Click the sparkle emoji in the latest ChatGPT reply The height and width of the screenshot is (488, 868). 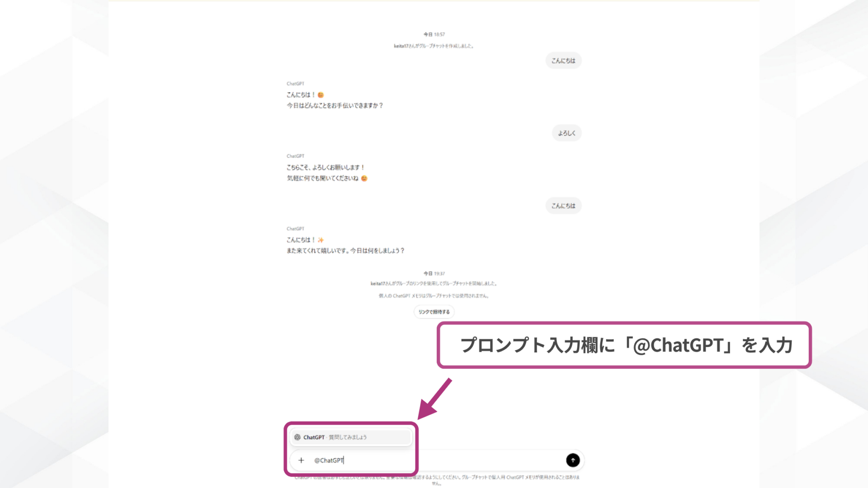click(321, 239)
